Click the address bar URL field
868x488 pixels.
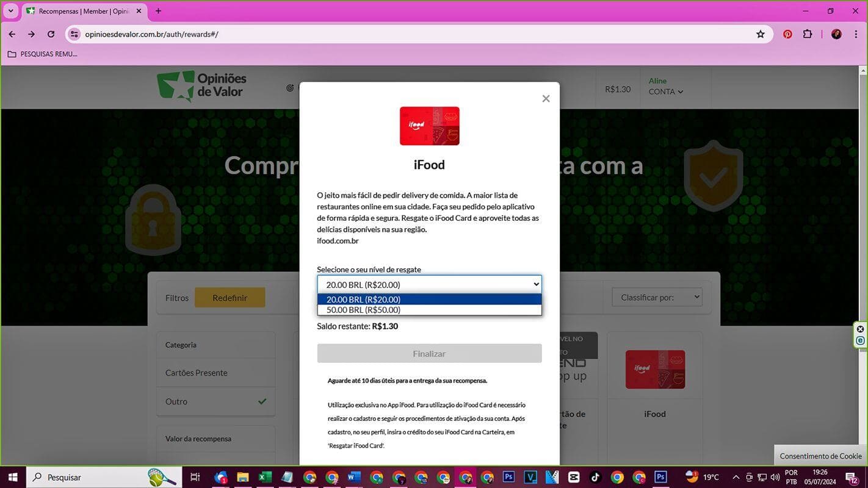tap(418, 34)
